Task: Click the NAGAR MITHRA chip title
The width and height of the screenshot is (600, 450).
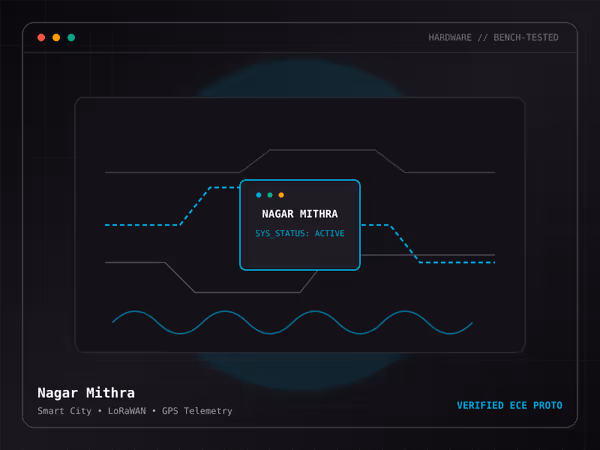Action: coord(300,214)
